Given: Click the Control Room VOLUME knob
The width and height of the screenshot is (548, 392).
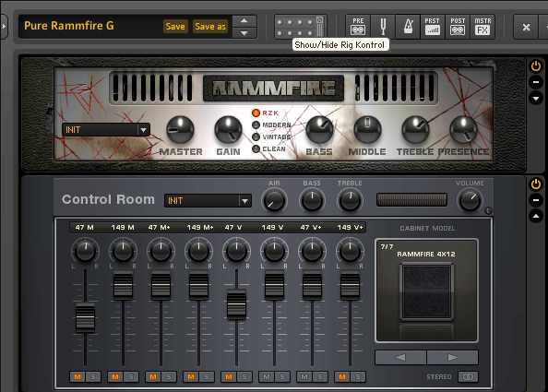Looking at the screenshot, I should tap(470, 201).
